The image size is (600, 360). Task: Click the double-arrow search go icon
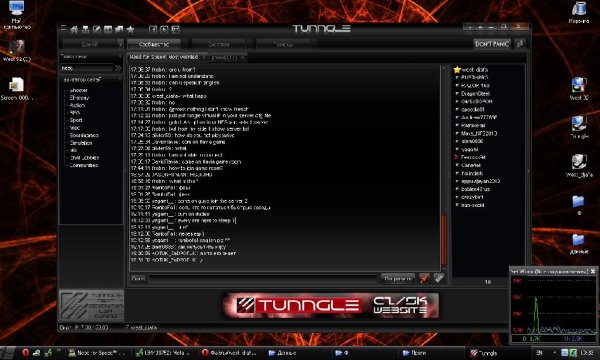pos(117,68)
